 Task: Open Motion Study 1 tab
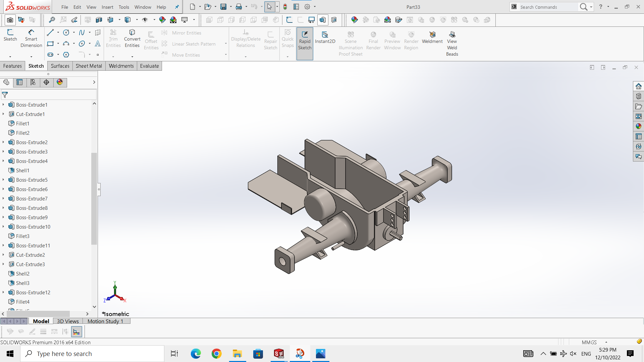(x=106, y=321)
